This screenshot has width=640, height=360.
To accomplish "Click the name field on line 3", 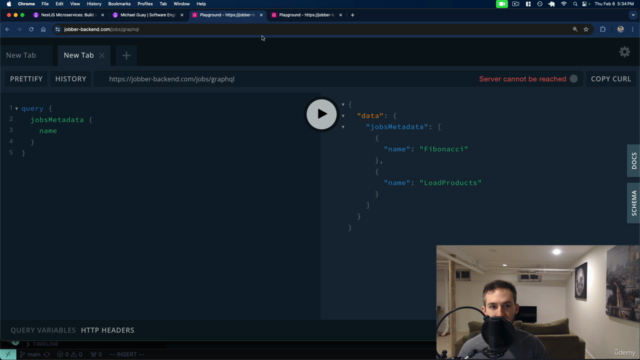I will 48,131.
